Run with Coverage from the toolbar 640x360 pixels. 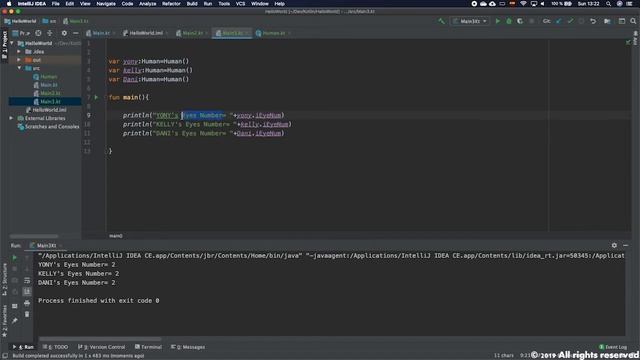(x=520, y=21)
